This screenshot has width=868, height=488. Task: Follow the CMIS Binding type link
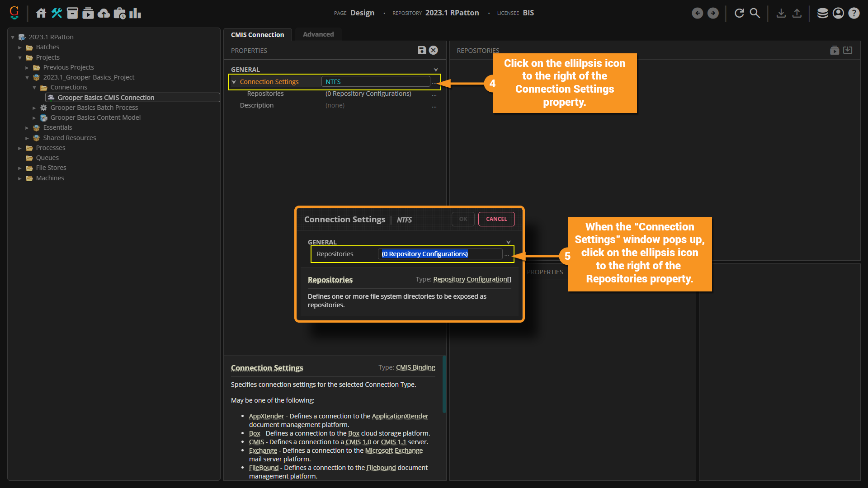[x=415, y=367]
